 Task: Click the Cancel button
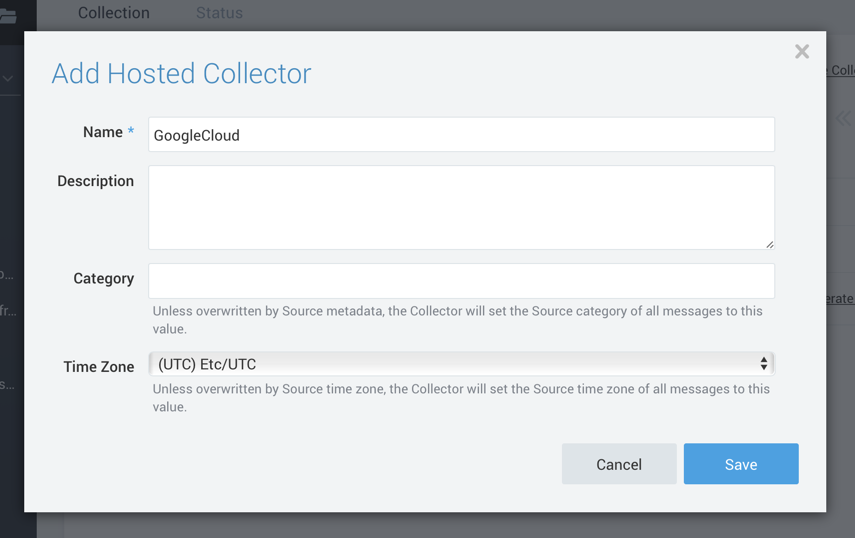pyautogui.click(x=619, y=464)
